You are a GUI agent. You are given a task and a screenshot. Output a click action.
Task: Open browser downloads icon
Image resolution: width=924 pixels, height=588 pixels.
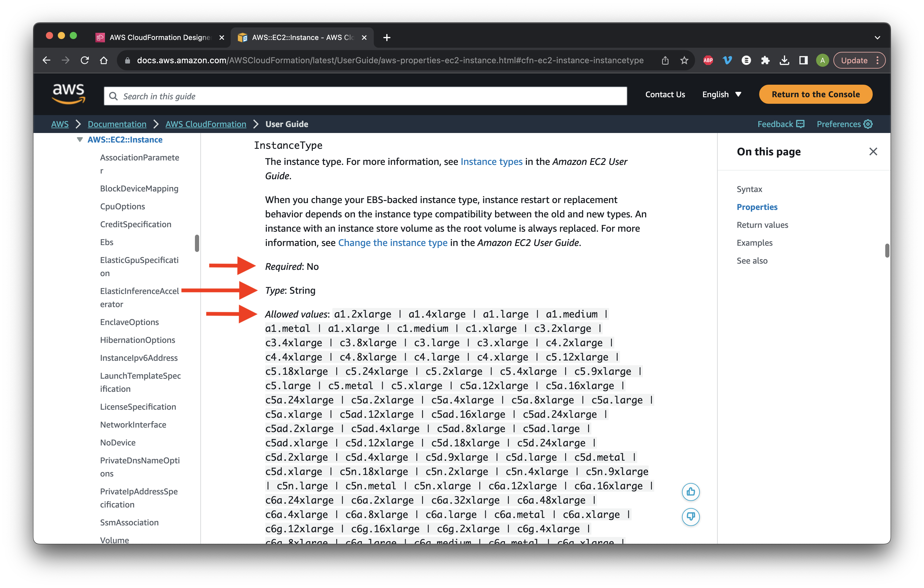point(784,60)
